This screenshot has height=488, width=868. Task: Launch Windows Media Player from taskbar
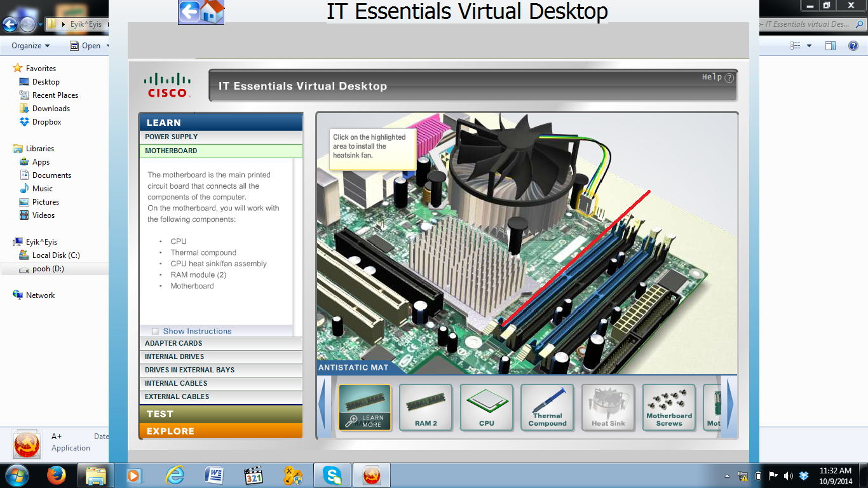[x=133, y=475]
